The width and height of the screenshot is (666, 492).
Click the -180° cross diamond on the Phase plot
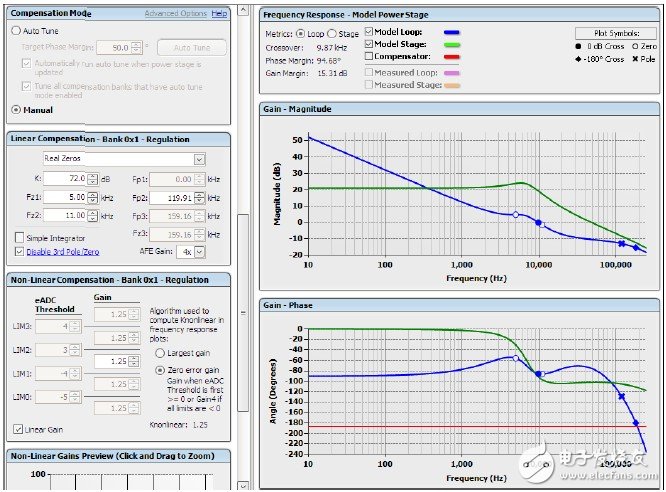tap(637, 423)
